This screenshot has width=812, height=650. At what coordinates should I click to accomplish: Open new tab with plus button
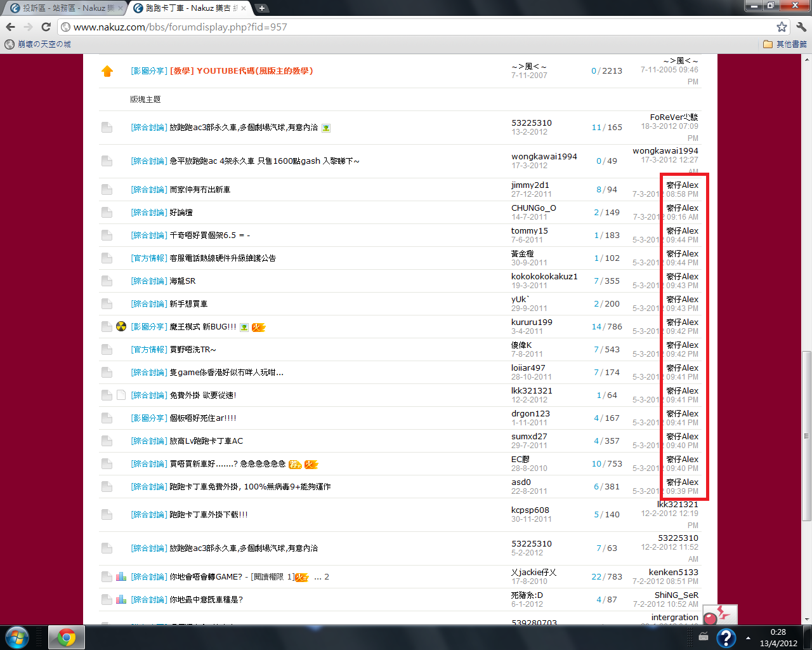pos(261,8)
